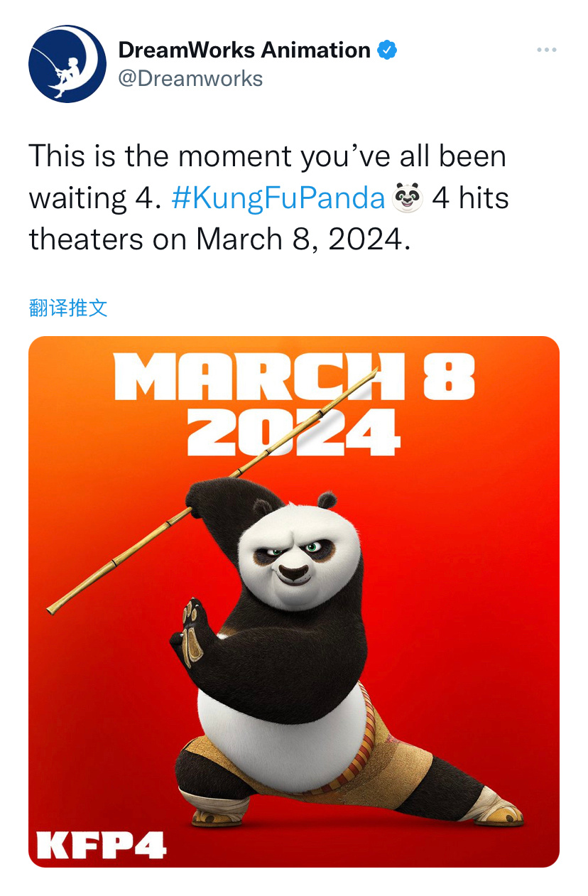Open the #KungFuPanda hashtag
The image size is (588, 896).
click(278, 198)
